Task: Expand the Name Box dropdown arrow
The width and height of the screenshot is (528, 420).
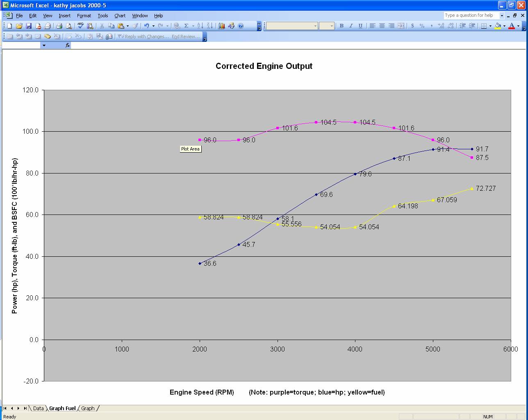Action: tap(44, 46)
